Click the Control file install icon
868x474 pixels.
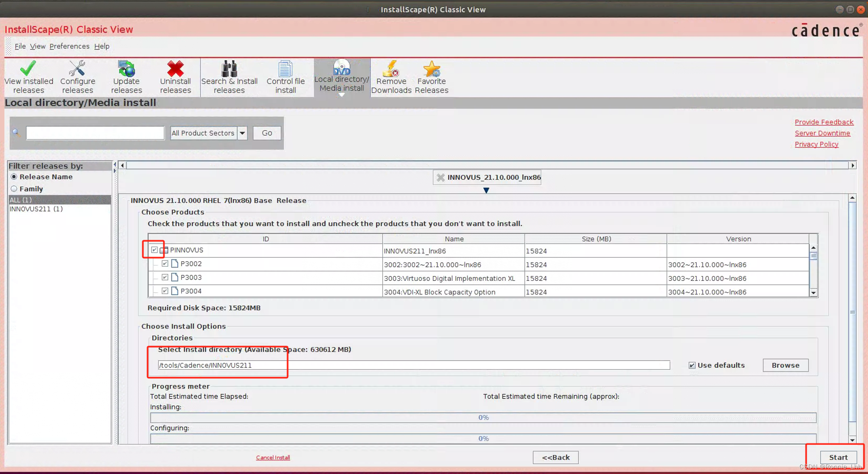tap(286, 76)
